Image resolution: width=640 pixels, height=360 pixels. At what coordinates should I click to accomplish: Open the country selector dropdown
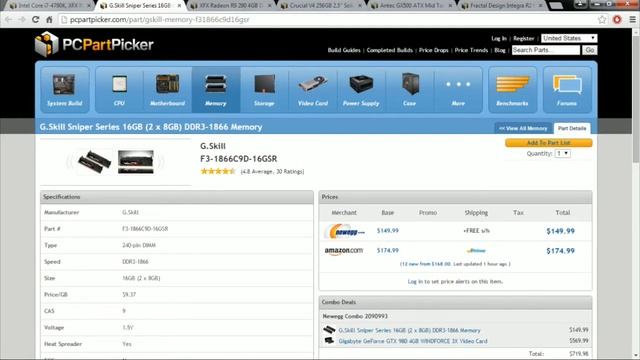[569, 38]
